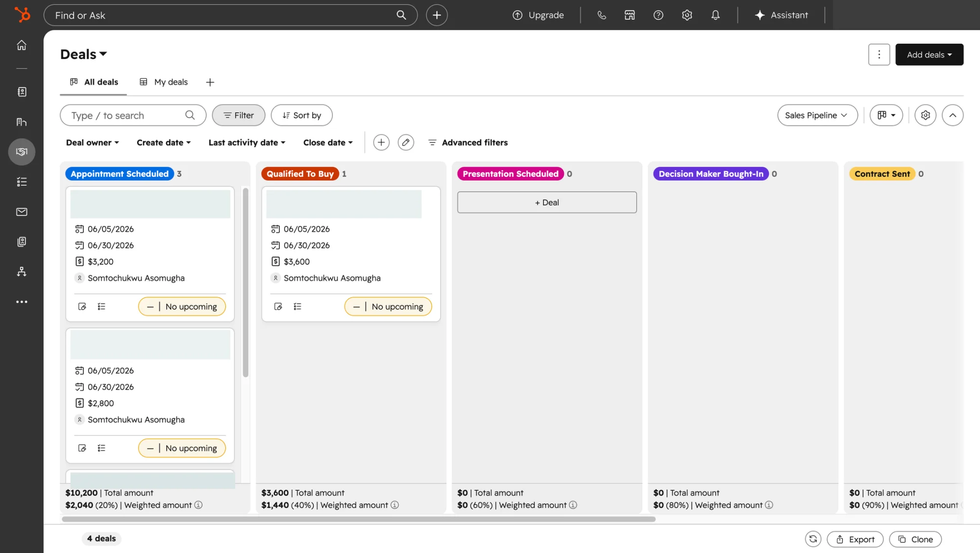Open the HubSpot sprocket logo home
980x553 pixels.
(22, 15)
